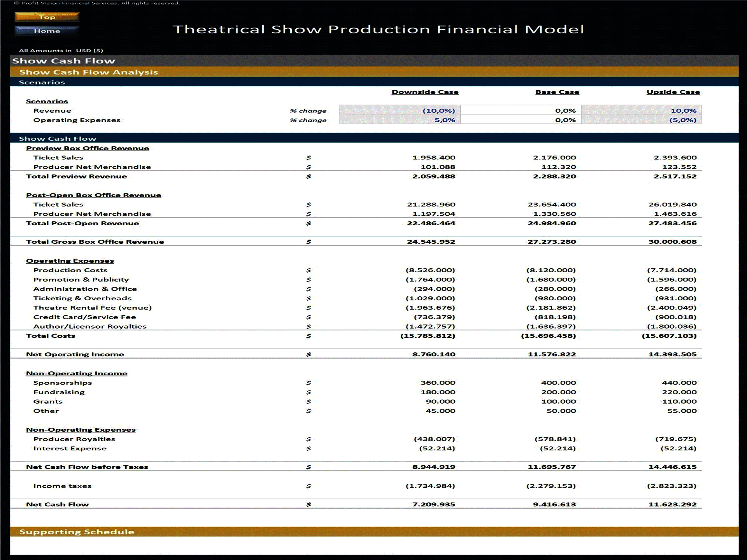Click the Author/Licensor Royalties label

point(90,326)
